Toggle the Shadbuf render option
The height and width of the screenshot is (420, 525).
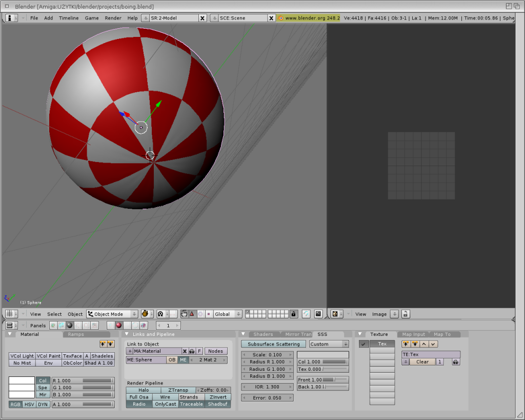217,404
